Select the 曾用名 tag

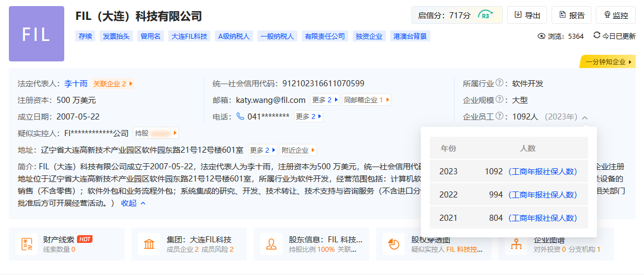tap(150, 36)
